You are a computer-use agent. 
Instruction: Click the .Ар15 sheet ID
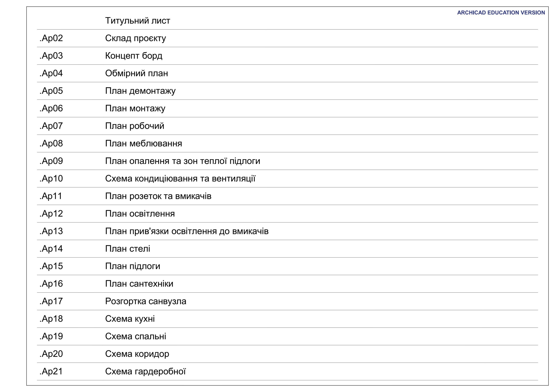51,266
